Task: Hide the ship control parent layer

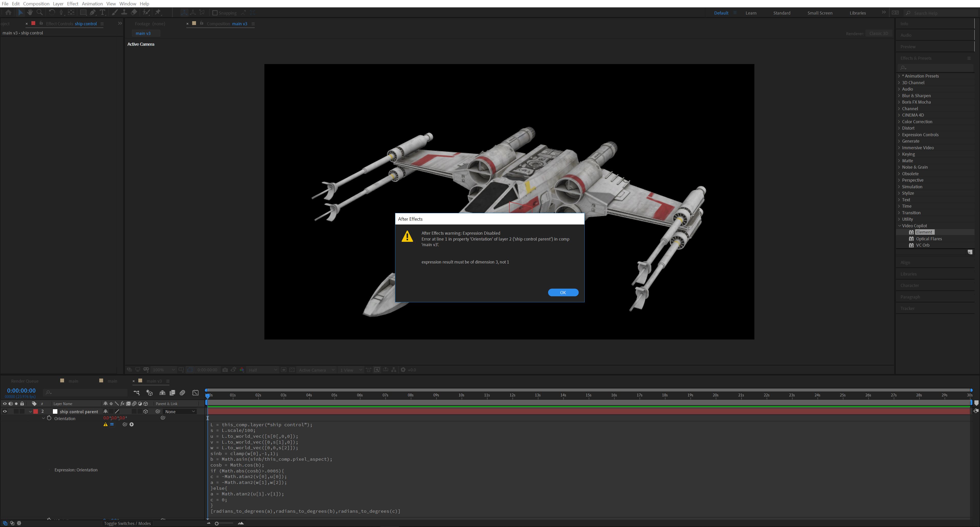Action: click(5, 411)
